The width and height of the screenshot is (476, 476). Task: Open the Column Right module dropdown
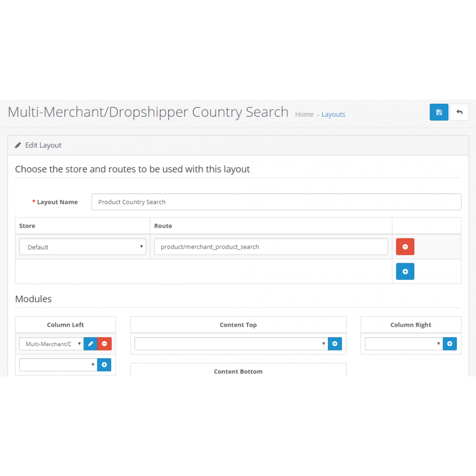402,344
